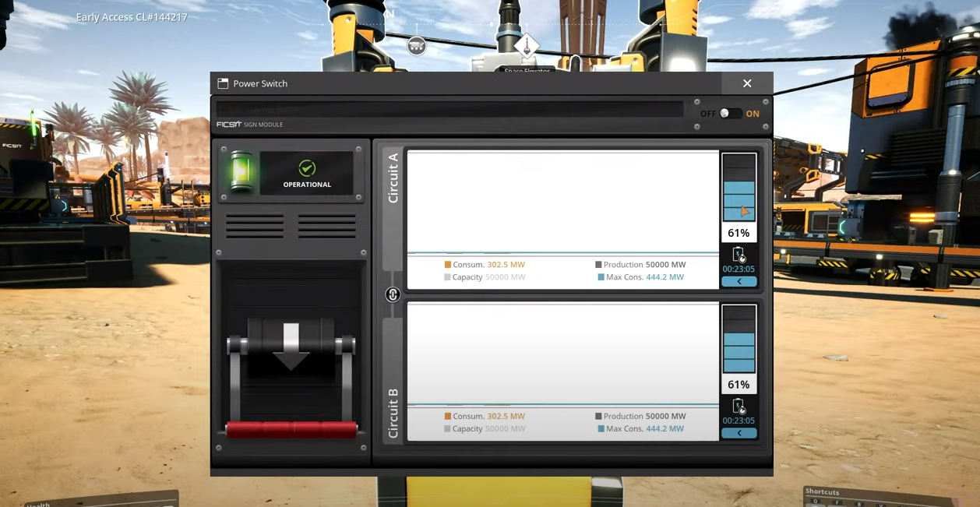Click the OPERATIONAL status text
Screen dimensions: 980x507
point(307,185)
